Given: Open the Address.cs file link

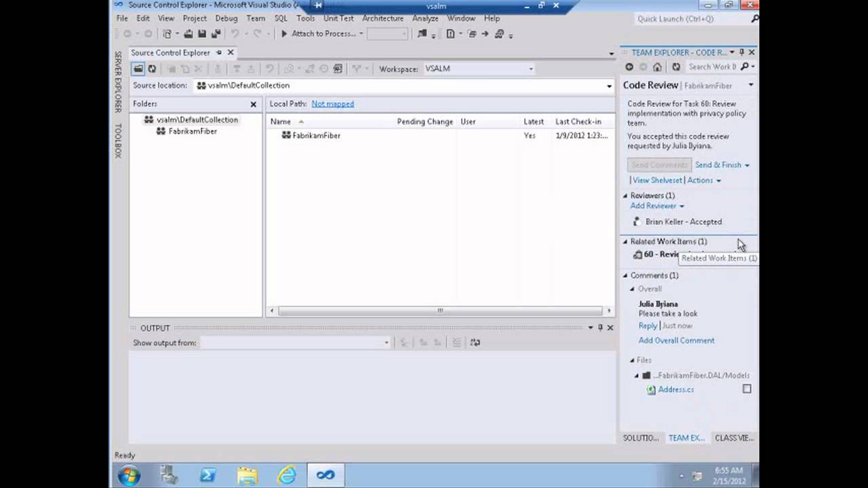Looking at the screenshot, I should (675, 390).
